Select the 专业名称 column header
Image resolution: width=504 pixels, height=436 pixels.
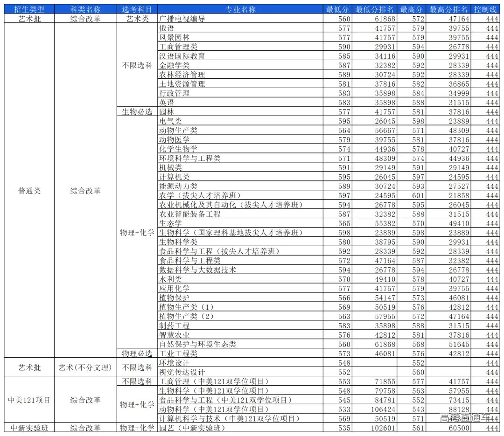[240, 9]
